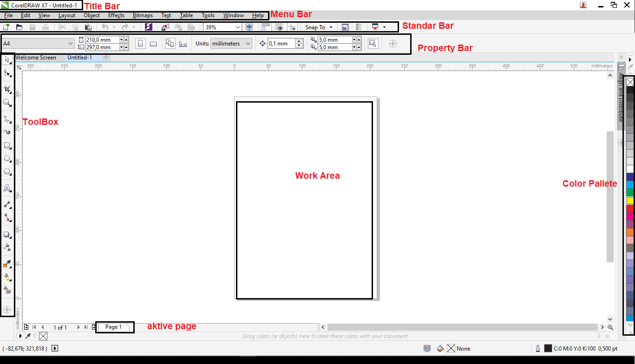
Task: Set page orientation to Portrait
Action: [x=140, y=44]
